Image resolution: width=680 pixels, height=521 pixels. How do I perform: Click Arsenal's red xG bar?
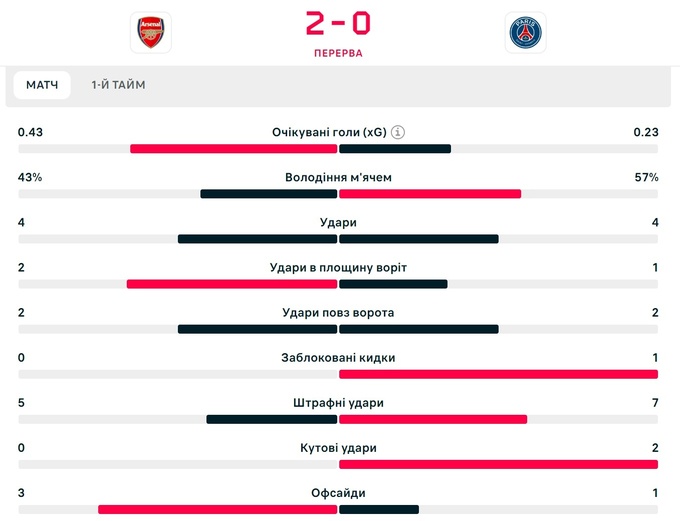coord(233,149)
